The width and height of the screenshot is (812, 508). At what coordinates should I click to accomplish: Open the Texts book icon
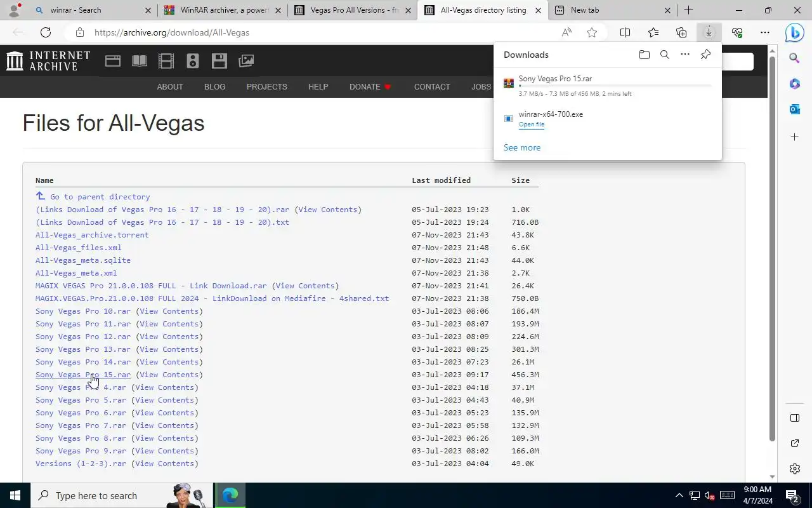[x=140, y=61]
